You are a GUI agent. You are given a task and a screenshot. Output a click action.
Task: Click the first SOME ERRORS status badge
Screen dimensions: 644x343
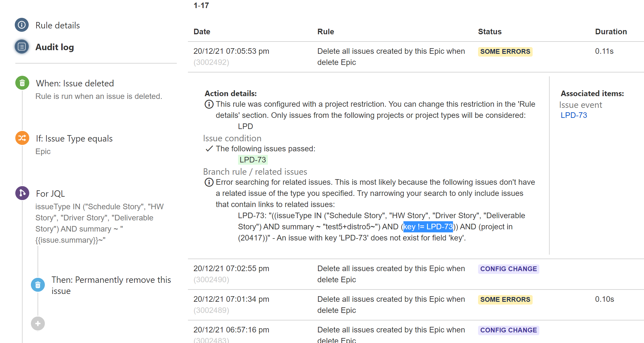[x=505, y=52]
